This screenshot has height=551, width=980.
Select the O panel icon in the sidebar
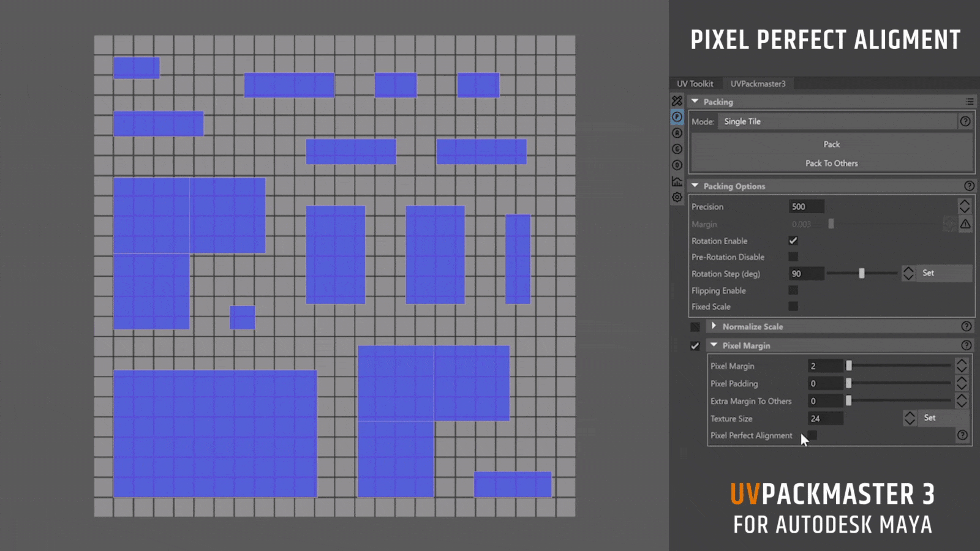click(x=677, y=165)
